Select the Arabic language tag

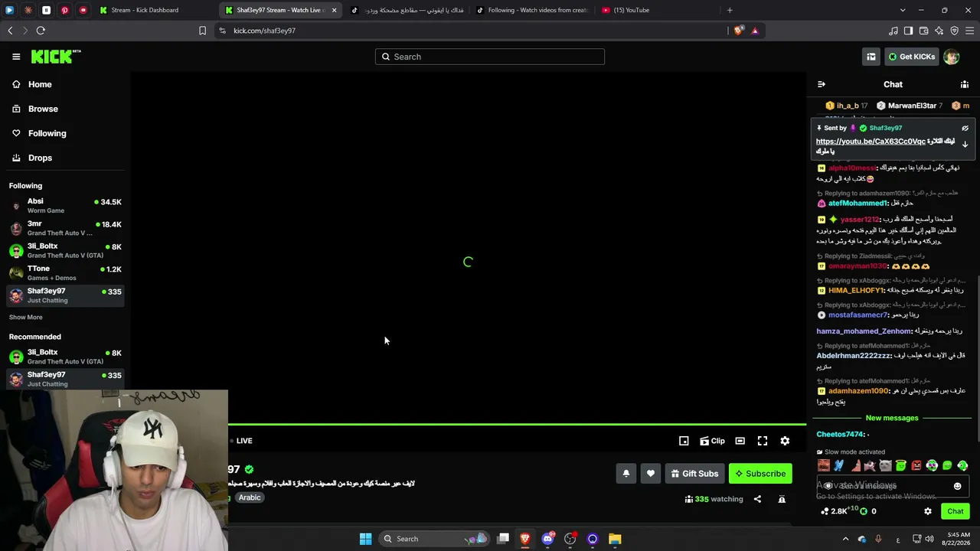[x=250, y=497]
